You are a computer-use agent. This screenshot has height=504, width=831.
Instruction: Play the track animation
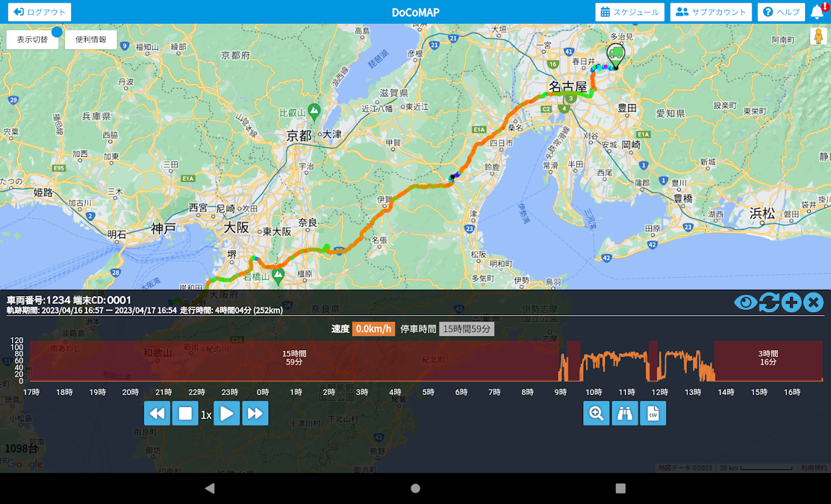click(x=227, y=414)
